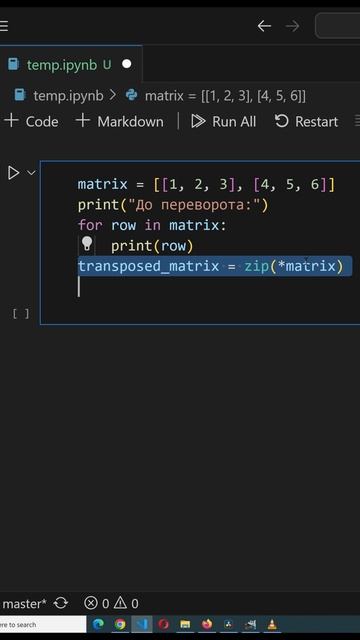
Task: Click the for row in matrix line
Action: click(152, 225)
